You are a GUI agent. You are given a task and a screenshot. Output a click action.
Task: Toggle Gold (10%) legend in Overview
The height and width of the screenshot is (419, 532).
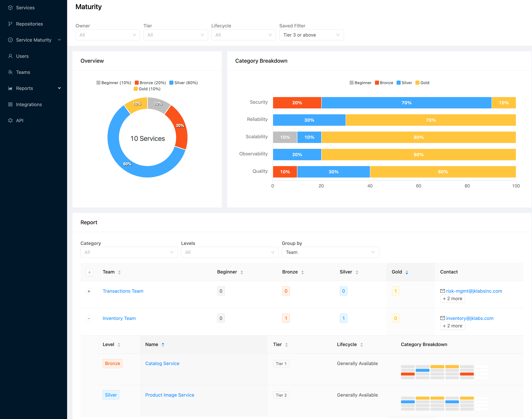pos(147,89)
